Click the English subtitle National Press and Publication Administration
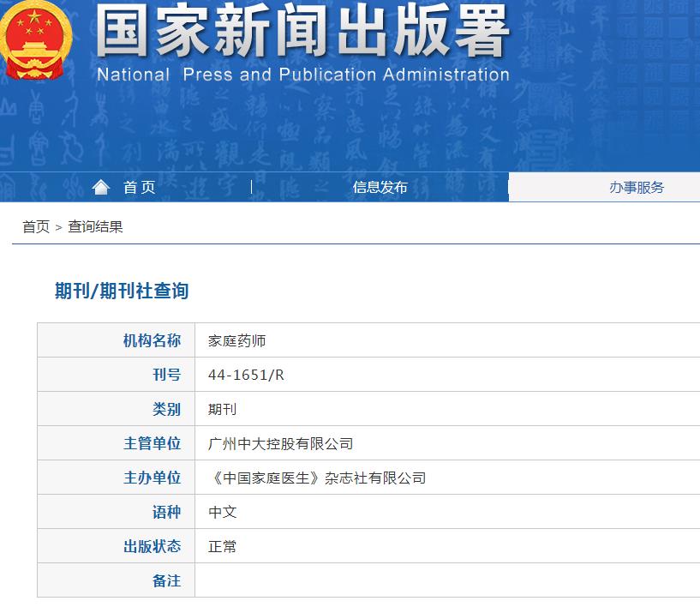 click(x=304, y=75)
